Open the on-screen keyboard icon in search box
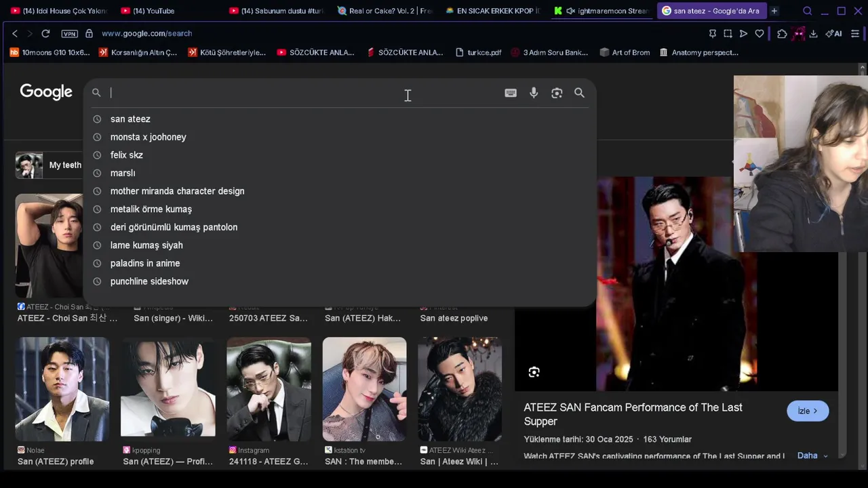868x488 pixels. coord(511,93)
